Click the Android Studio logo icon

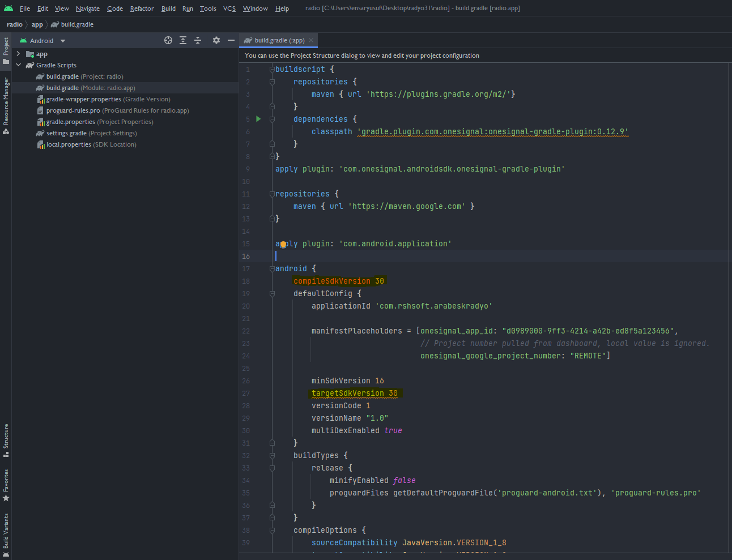pyautogui.click(x=8, y=8)
